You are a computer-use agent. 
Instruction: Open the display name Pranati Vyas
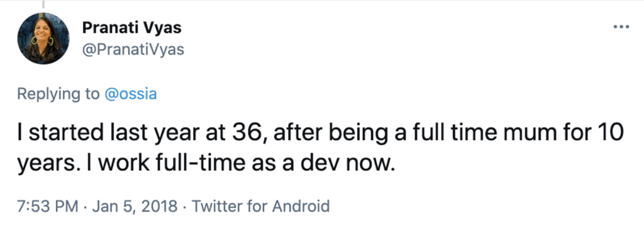[x=131, y=28]
